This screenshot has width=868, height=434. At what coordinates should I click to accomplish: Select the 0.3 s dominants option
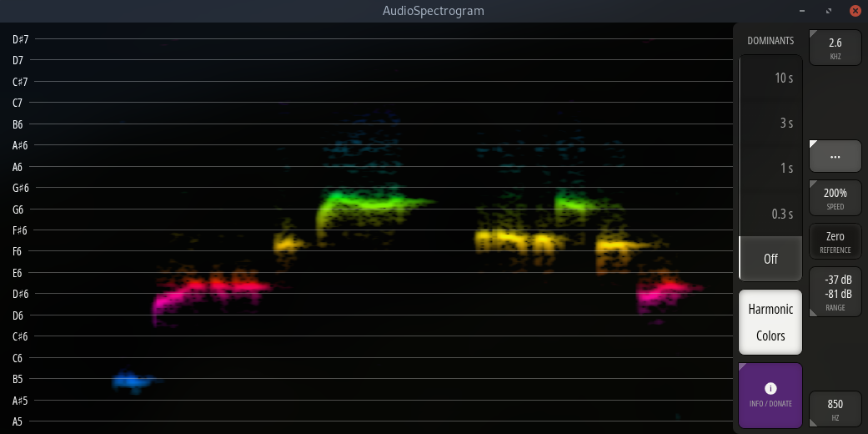770,214
